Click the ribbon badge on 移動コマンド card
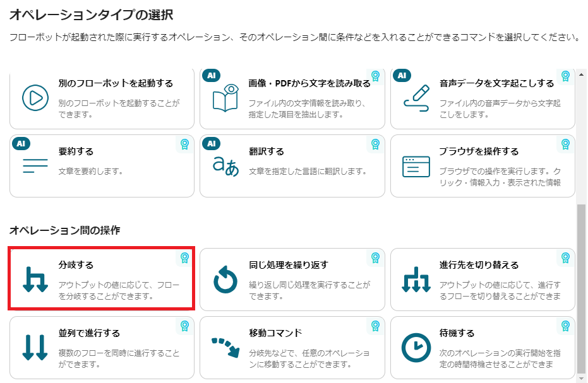 pyautogui.click(x=375, y=326)
